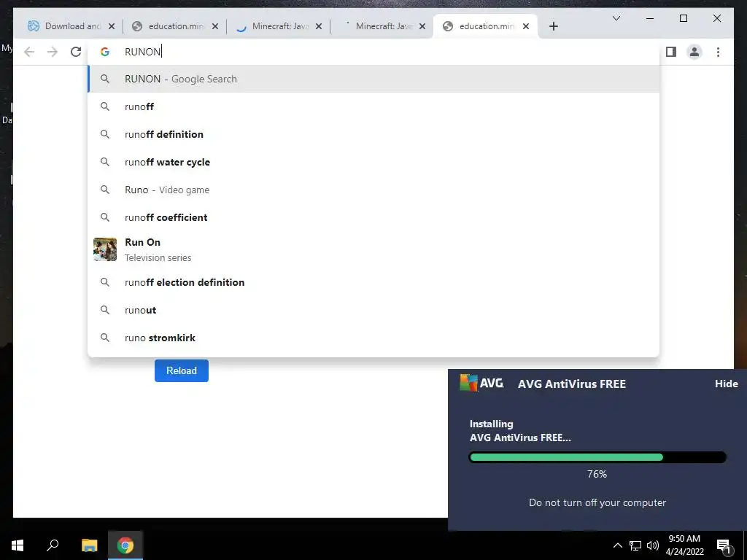Click the Run On series thumbnail
The image size is (747, 560).
pos(105,249)
